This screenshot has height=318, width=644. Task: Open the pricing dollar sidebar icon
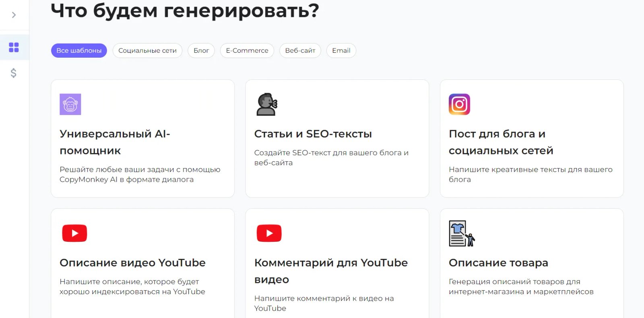(14, 73)
